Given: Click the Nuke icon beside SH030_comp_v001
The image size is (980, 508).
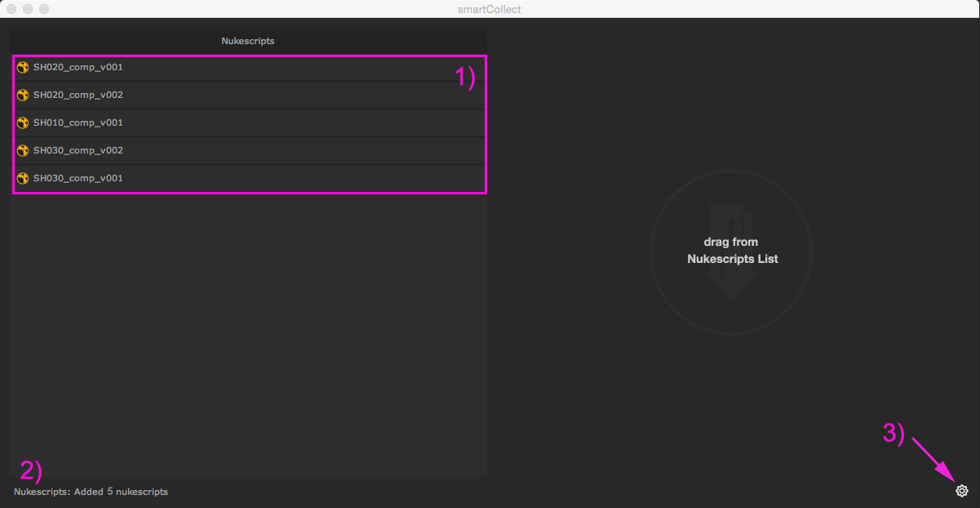Looking at the screenshot, I should coord(23,178).
